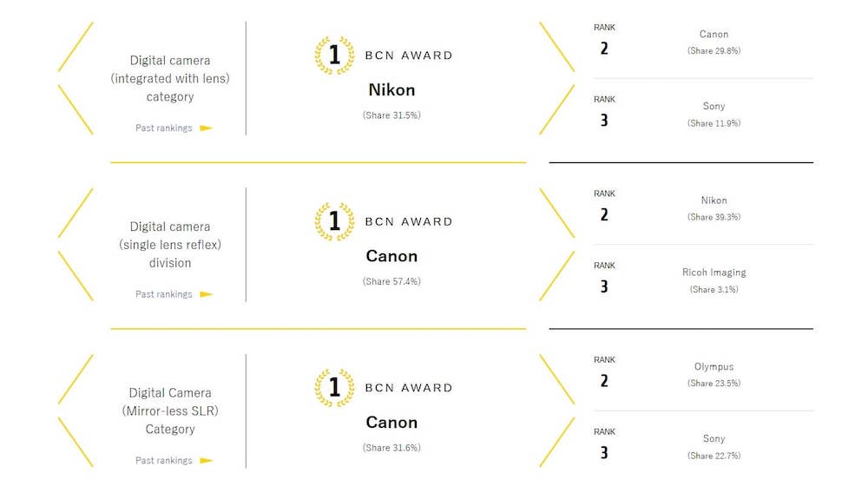Open Past rankings for integrated lens category

(164, 128)
